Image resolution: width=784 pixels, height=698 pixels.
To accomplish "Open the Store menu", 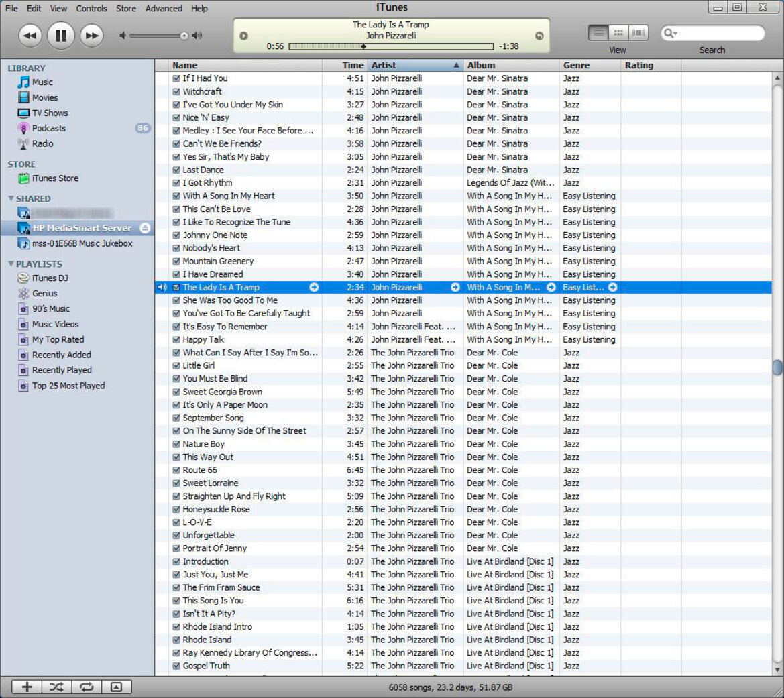I will (x=126, y=9).
